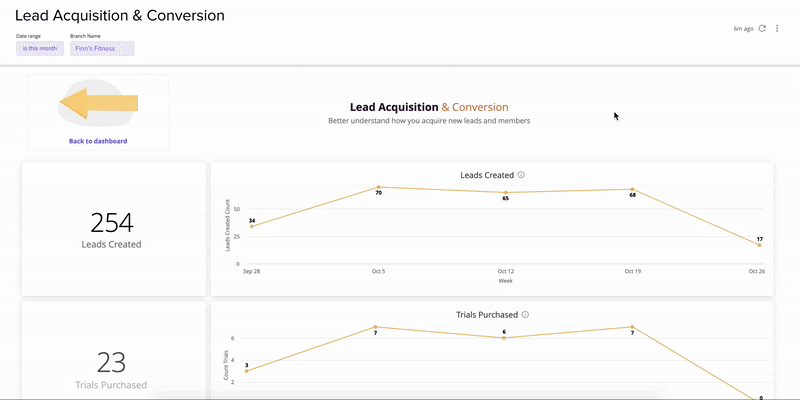Click the Oct 19 point labeled 68

point(633,189)
